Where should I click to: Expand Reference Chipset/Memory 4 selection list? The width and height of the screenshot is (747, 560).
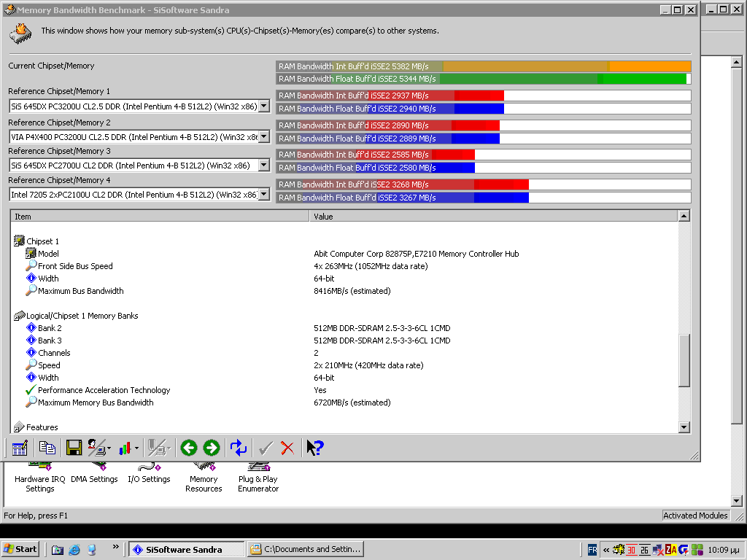(263, 195)
